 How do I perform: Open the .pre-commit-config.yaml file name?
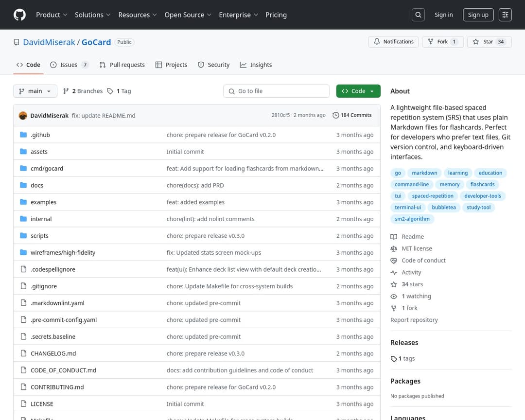[64, 320]
